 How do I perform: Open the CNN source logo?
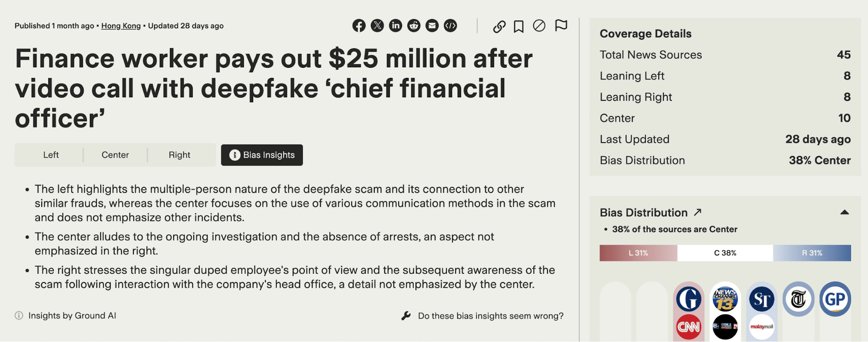coord(689,327)
